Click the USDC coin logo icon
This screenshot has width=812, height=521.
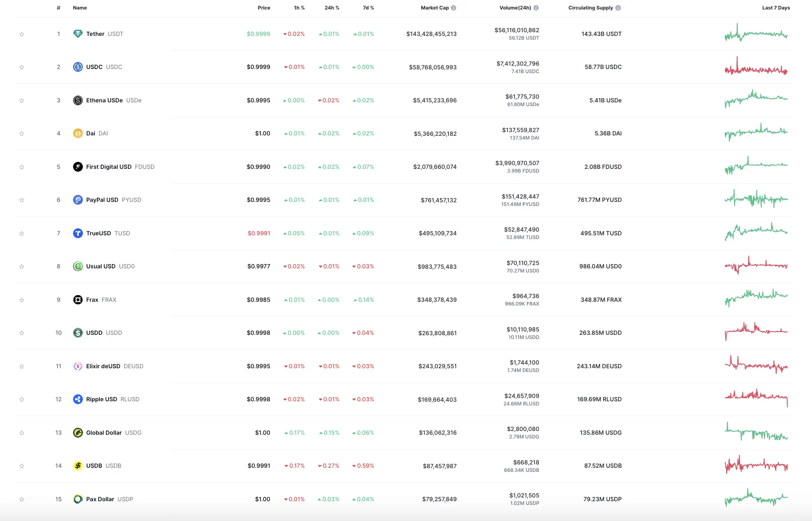(x=78, y=67)
